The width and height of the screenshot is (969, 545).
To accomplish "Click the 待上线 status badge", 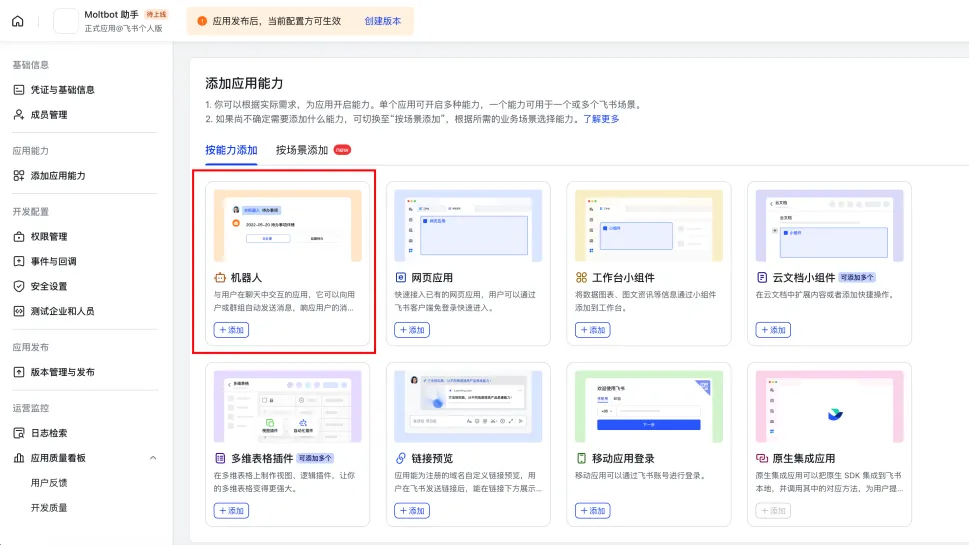I will coord(156,14).
